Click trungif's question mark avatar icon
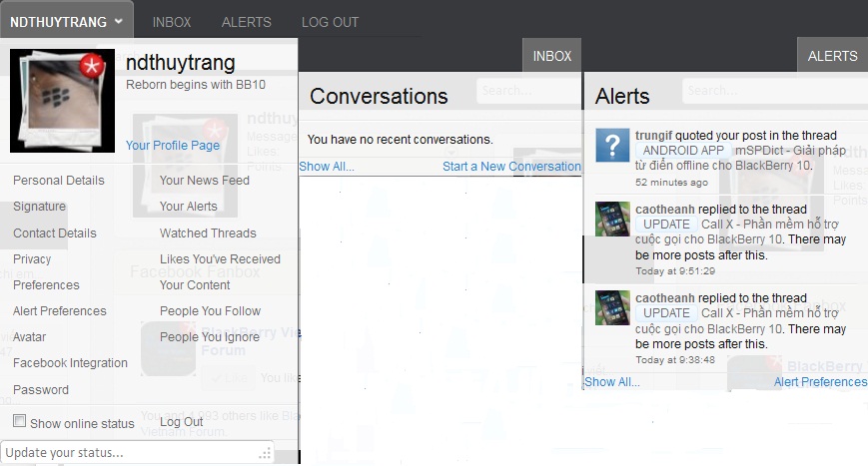868x466 pixels. pyautogui.click(x=612, y=145)
